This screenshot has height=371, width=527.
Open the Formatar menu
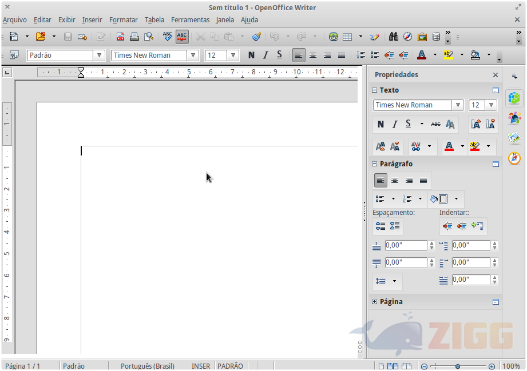123,20
